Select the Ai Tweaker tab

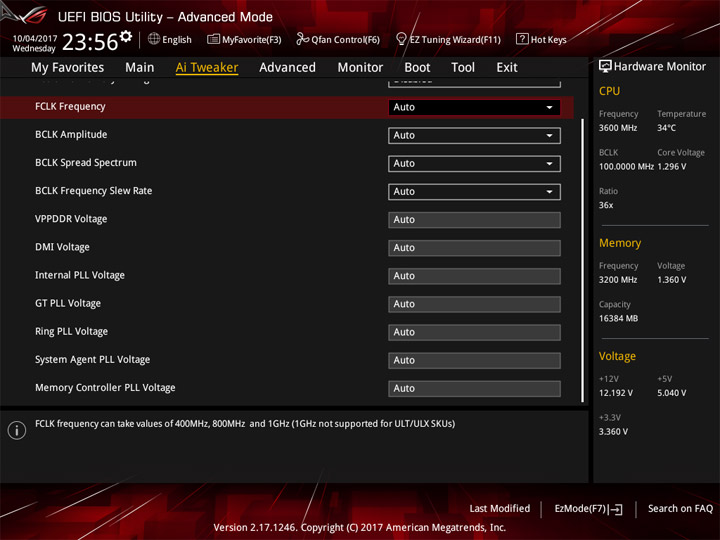(x=207, y=68)
